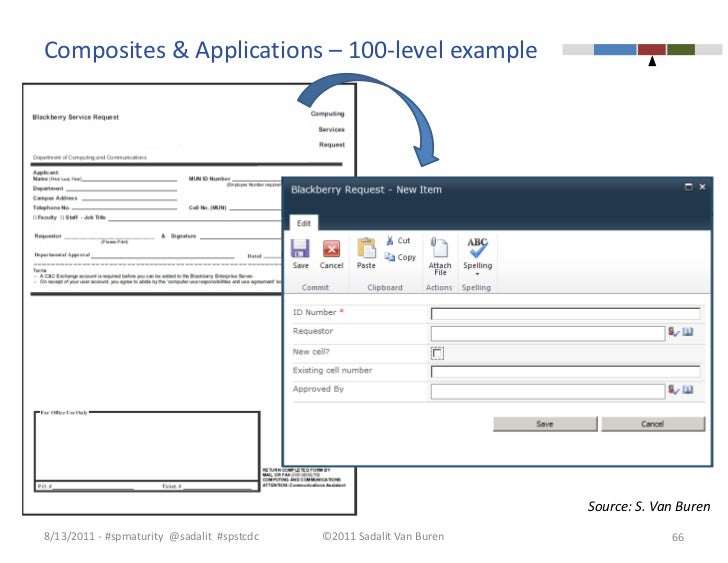Click the bottom Save button of form
This screenshot has height=563, width=728.
point(545,424)
